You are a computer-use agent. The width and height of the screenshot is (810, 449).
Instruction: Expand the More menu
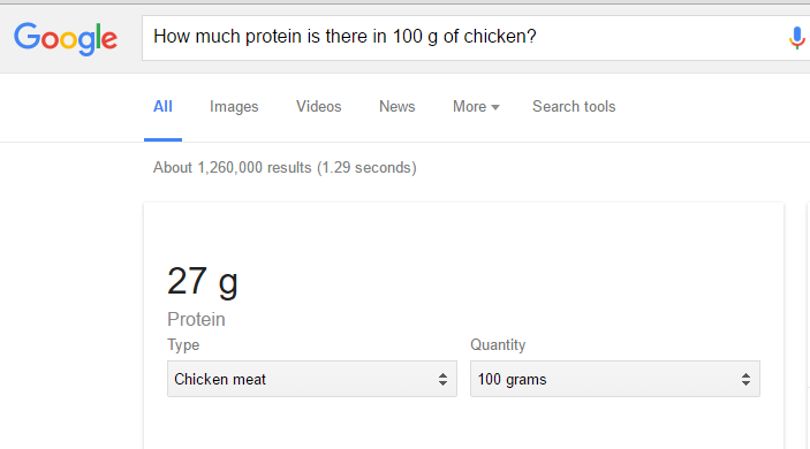pos(476,106)
